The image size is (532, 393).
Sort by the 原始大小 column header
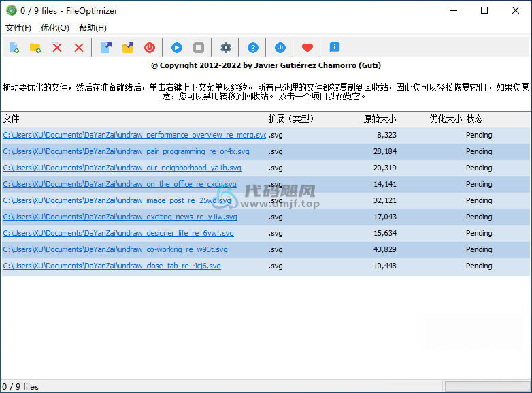[380, 119]
